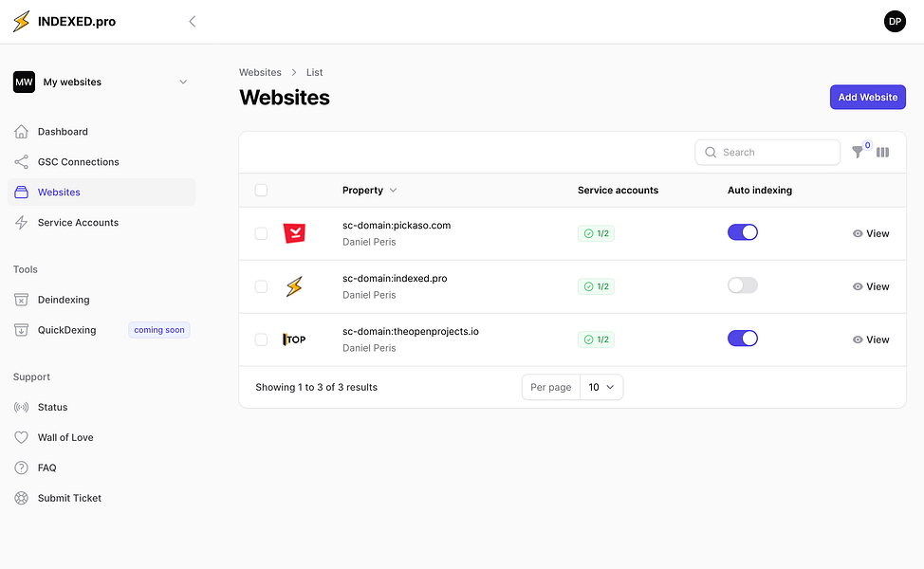Click the Add Website button
This screenshot has width=924, height=569.
point(867,97)
